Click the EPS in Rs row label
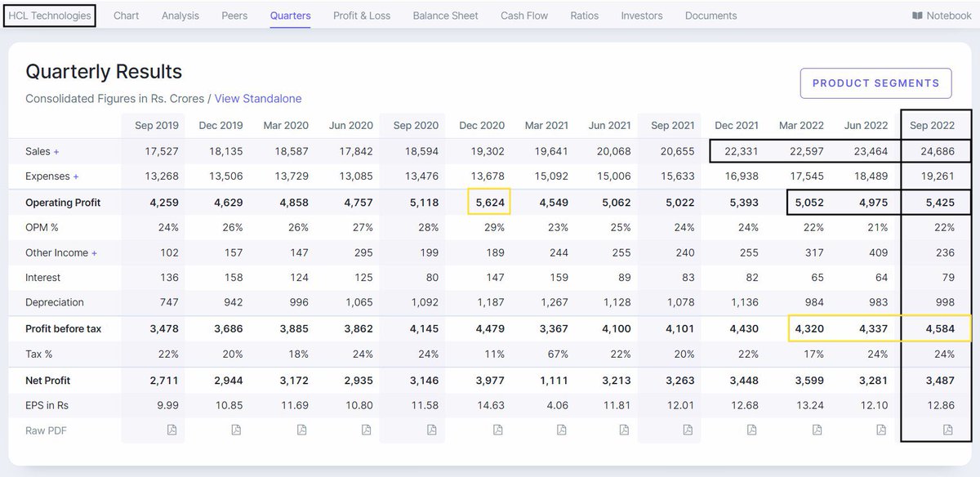The width and height of the screenshot is (980, 477). click(x=47, y=405)
